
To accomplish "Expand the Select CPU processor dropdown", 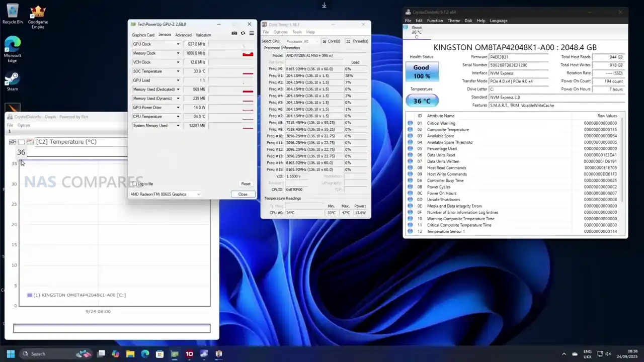I will pyautogui.click(x=301, y=41).
